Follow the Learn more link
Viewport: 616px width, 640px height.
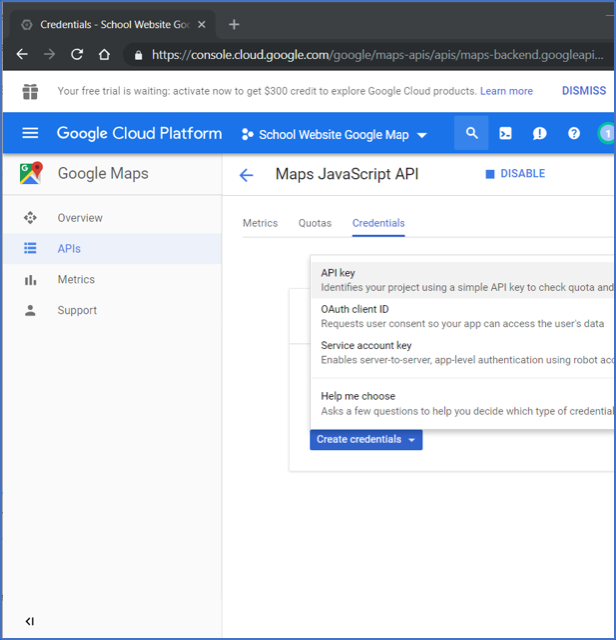[506, 91]
